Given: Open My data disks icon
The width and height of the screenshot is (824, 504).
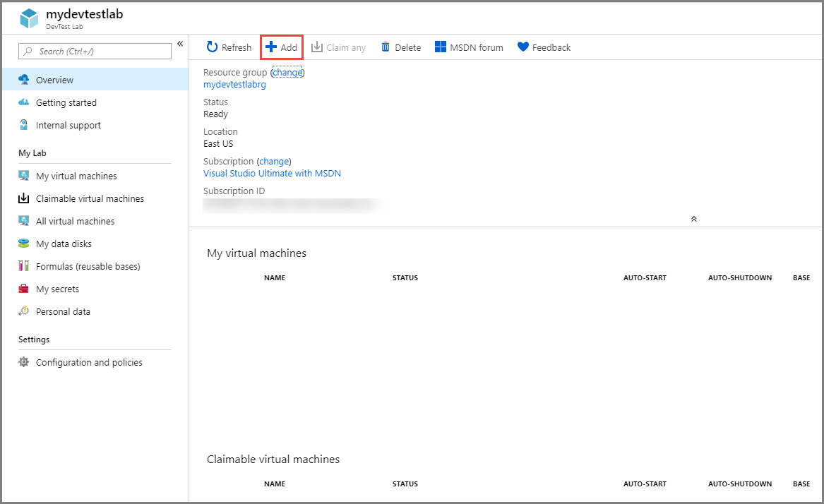Looking at the screenshot, I should pos(24,244).
